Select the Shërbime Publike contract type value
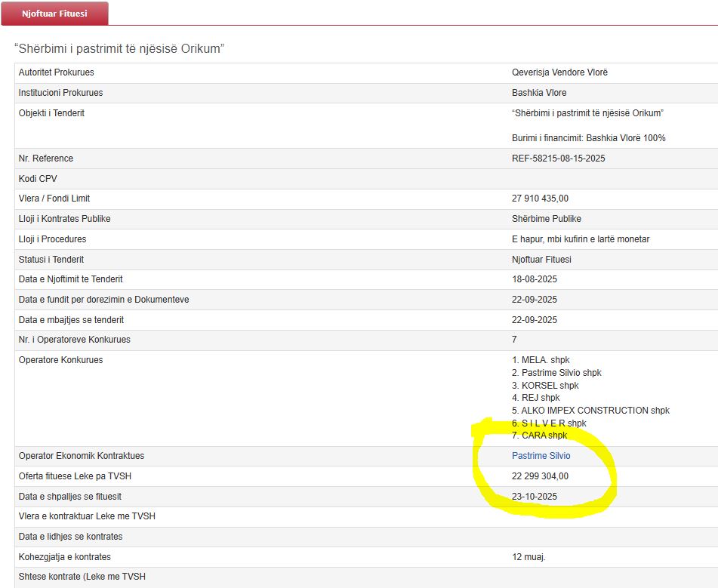The height and width of the screenshot is (588, 718). (x=547, y=219)
